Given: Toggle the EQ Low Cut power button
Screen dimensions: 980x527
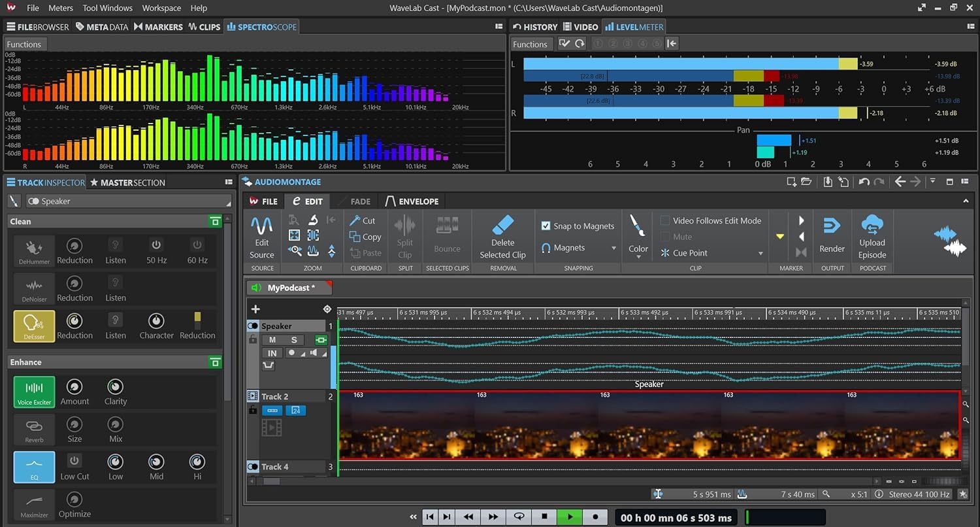Looking at the screenshot, I should coord(74,461).
